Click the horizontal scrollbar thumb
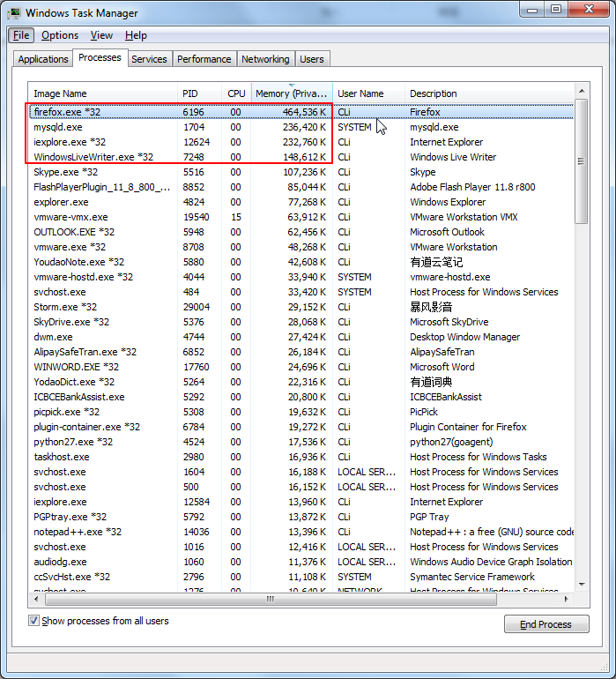Viewport: 616px width, 679px height. pos(271,599)
